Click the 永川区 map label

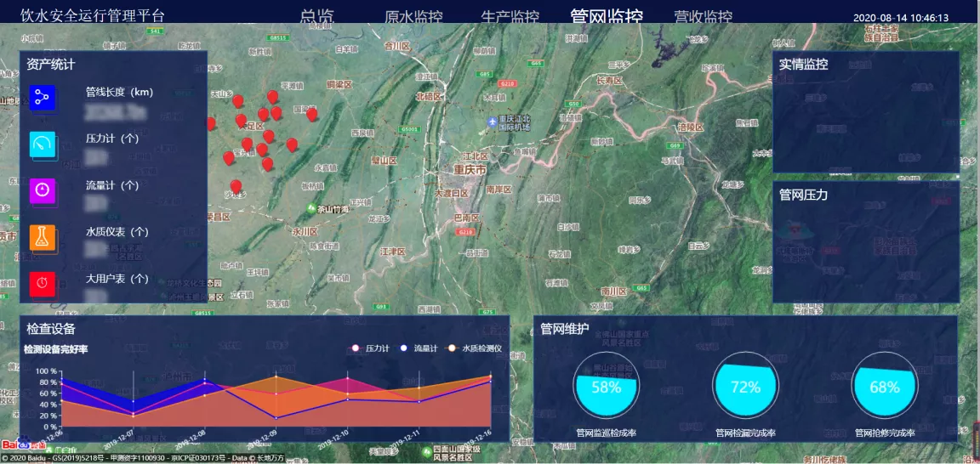tap(305, 232)
